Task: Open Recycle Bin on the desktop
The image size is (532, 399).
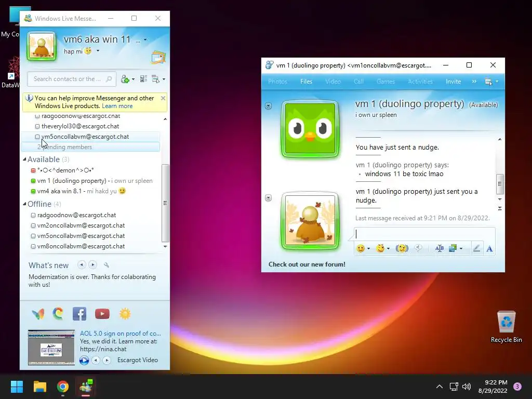Action: (x=506, y=327)
